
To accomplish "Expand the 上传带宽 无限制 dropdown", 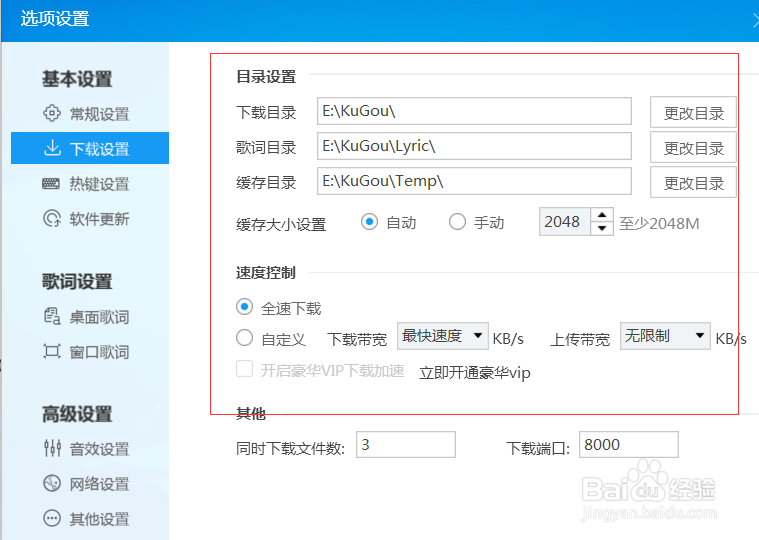I will pyautogui.click(x=665, y=336).
